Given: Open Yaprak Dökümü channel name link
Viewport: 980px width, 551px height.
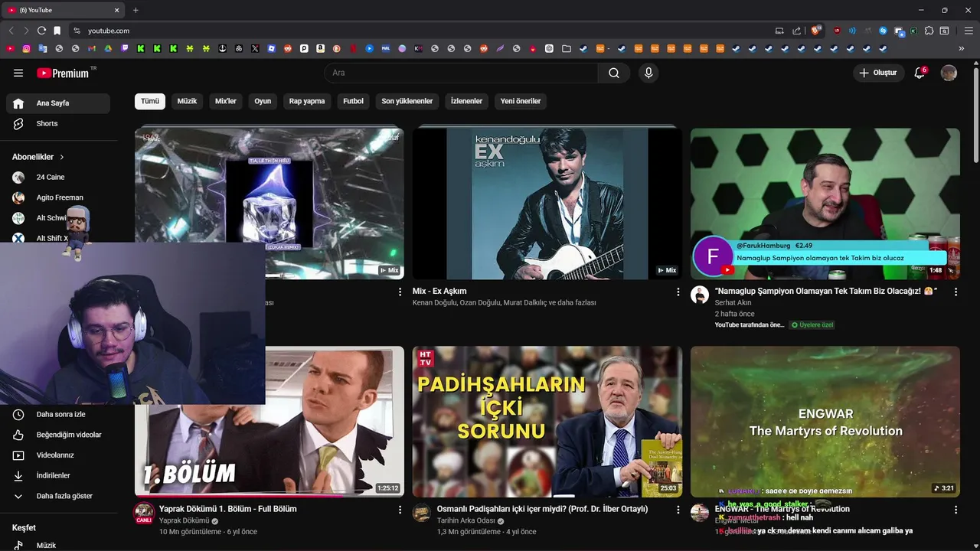Looking at the screenshot, I should point(184,521).
